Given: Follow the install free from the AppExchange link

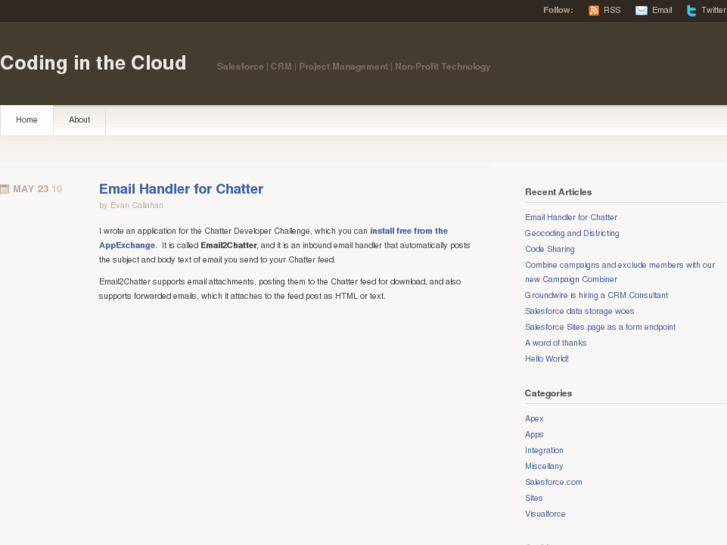Looking at the screenshot, I should 408,231.
